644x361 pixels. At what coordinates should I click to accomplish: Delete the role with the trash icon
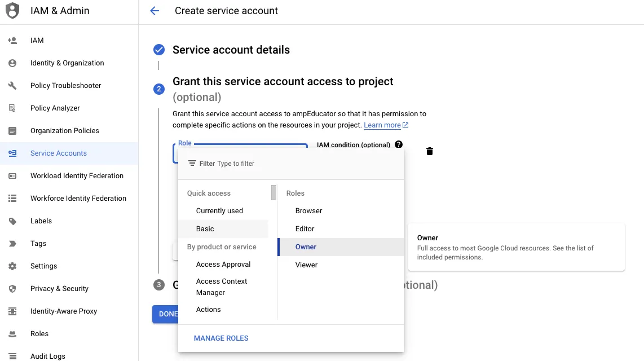(x=430, y=151)
